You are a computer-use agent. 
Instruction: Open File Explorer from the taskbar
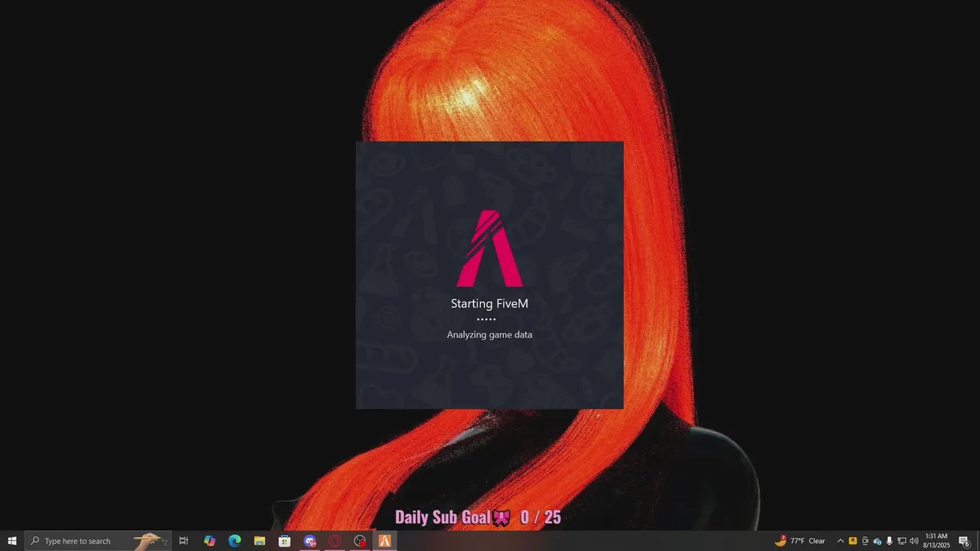[260, 541]
